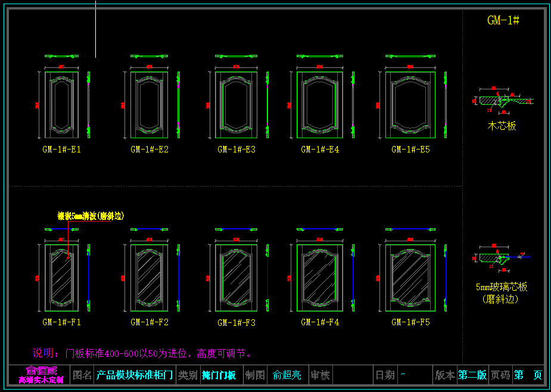
Task: Click the GM-1#-F4 glass door drawing
Action: [320, 278]
